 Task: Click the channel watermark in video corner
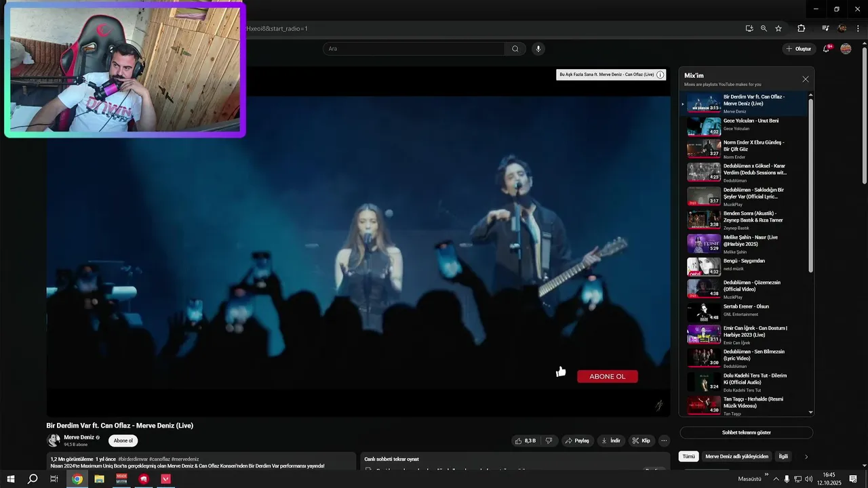659,405
